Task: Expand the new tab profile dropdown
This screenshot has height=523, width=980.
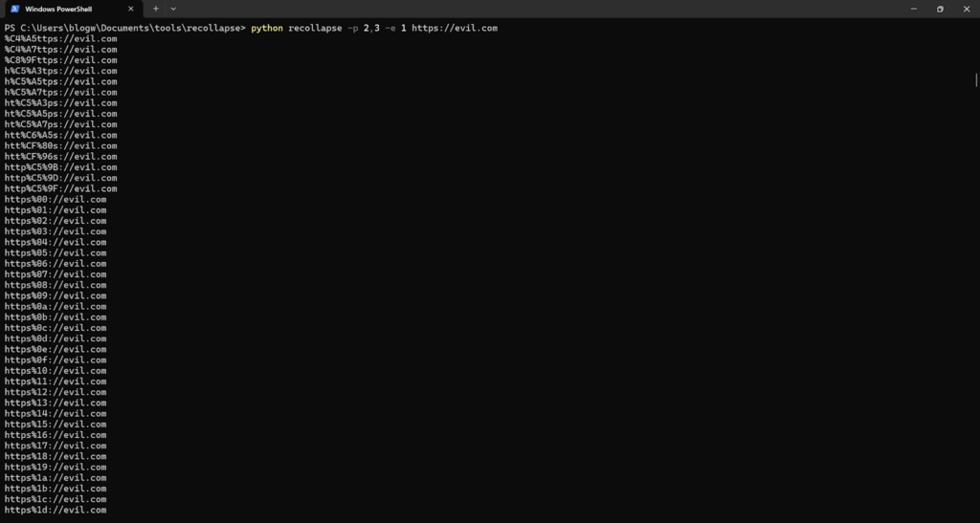Action: coord(173,9)
